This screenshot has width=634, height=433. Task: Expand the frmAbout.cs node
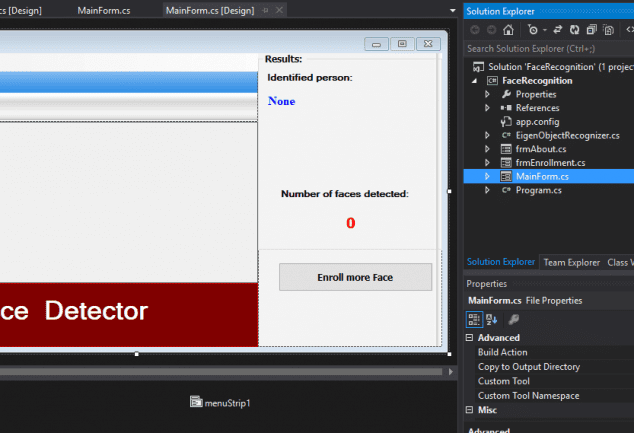pyautogui.click(x=488, y=149)
